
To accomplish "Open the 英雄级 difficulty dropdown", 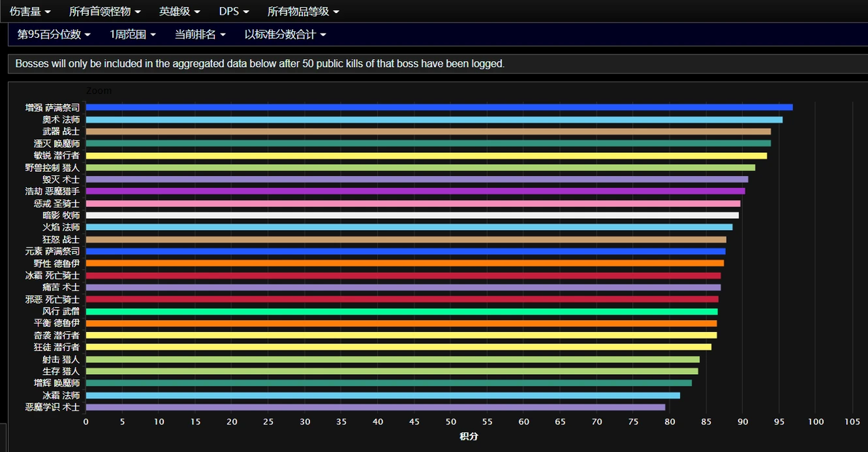I will point(179,12).
